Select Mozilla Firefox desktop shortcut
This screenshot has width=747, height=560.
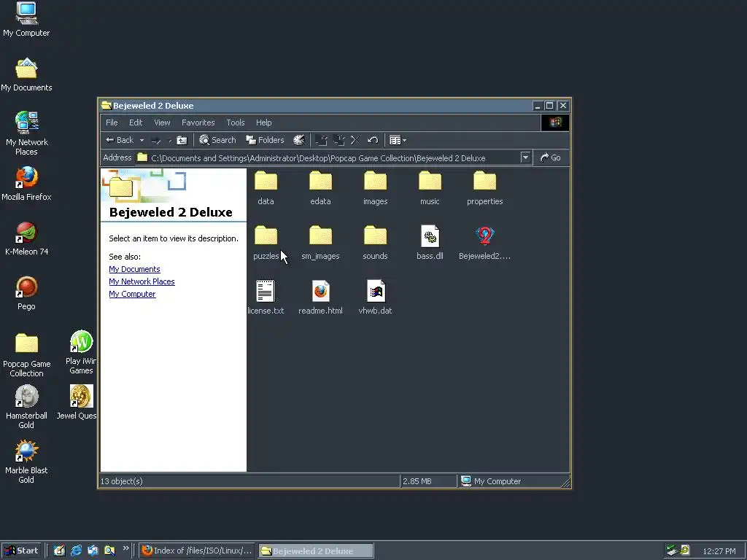pyautogui.click(x=26, y=183)
